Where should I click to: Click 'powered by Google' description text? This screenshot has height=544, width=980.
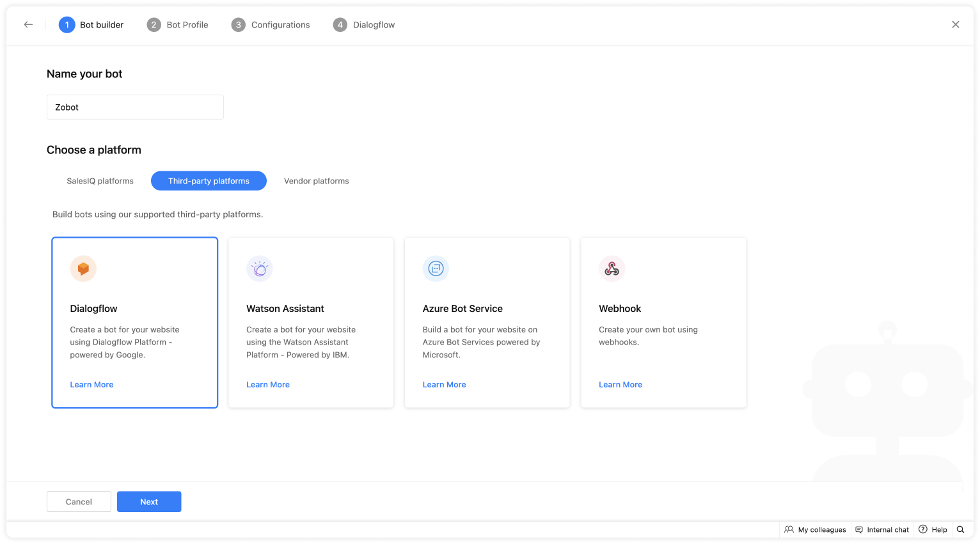click(107, 355)
